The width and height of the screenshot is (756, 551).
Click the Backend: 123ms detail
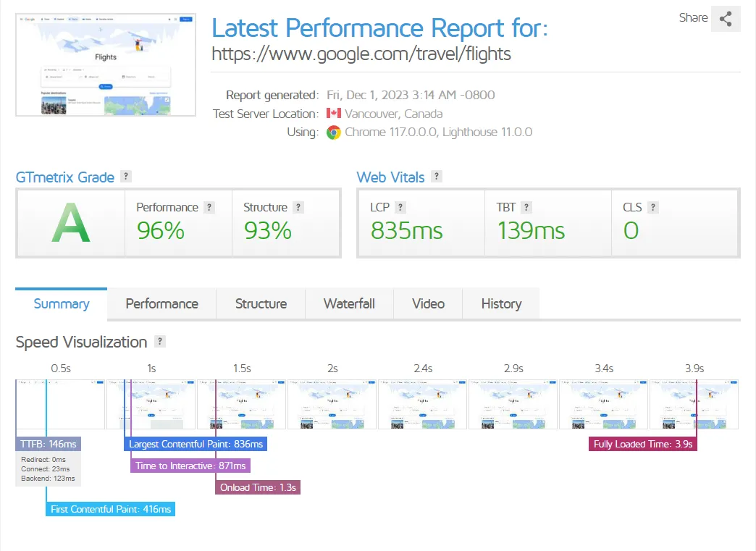pyautogui.click(x=48, y=478)
